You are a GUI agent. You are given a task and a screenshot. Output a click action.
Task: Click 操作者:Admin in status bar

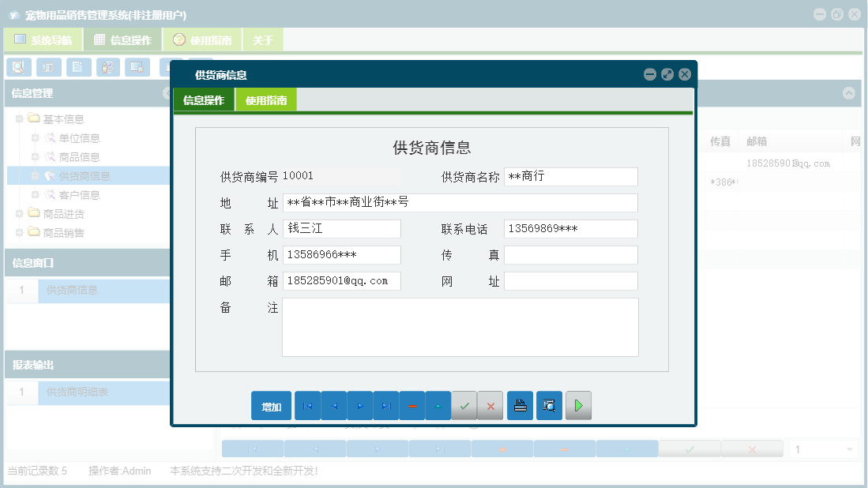click(119, 471)
